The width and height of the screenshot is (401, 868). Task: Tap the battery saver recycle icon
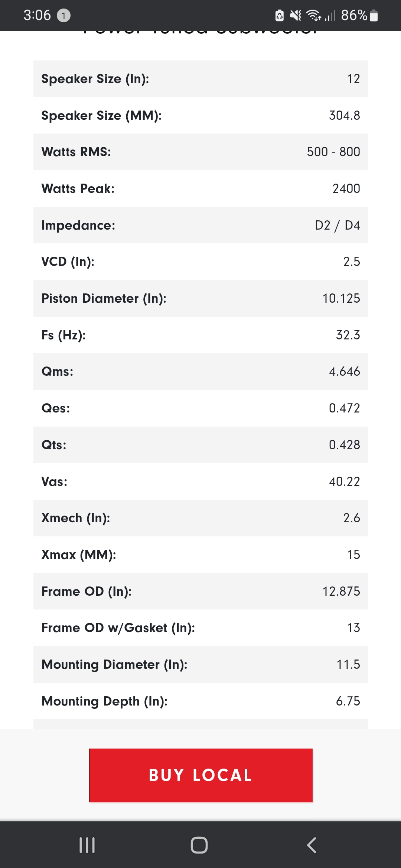click(x=280, y=16)
